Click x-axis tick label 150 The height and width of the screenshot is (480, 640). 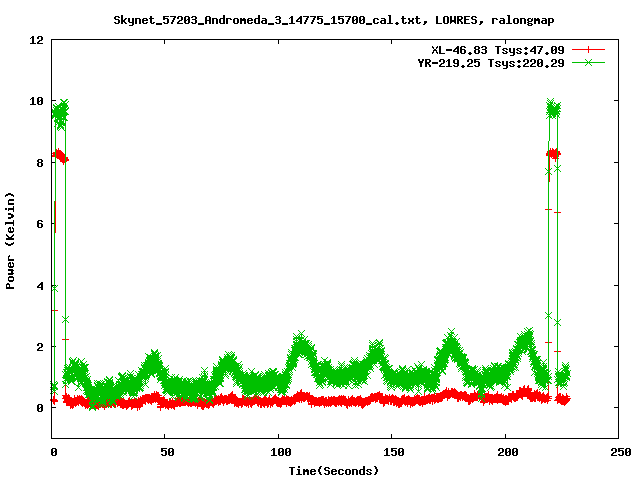pyautogui.click(x=394, y=452)
